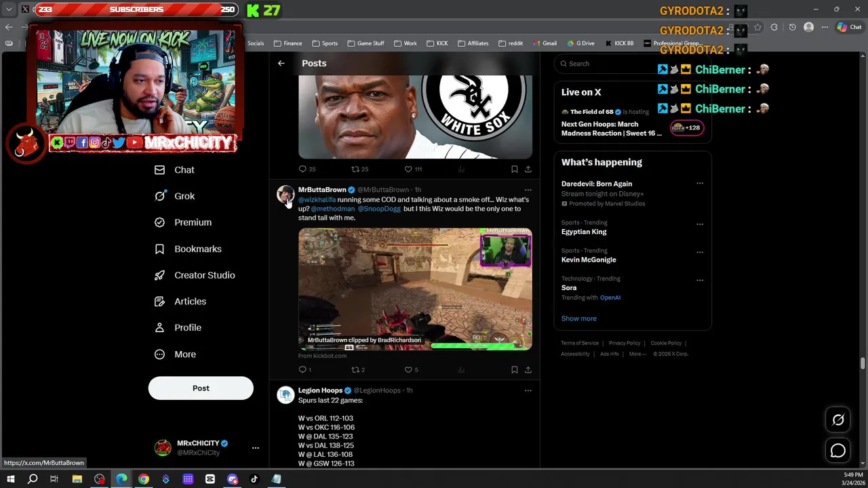The height and width of the screenshot is (488, 868).
Task: Open the Kevin McGonigle trend
Action: pyautogui.click(x=589, y=260)
